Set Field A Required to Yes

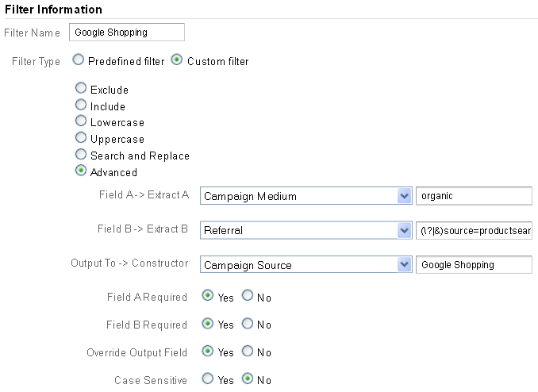pyautogui.click(x=208, y=296)
